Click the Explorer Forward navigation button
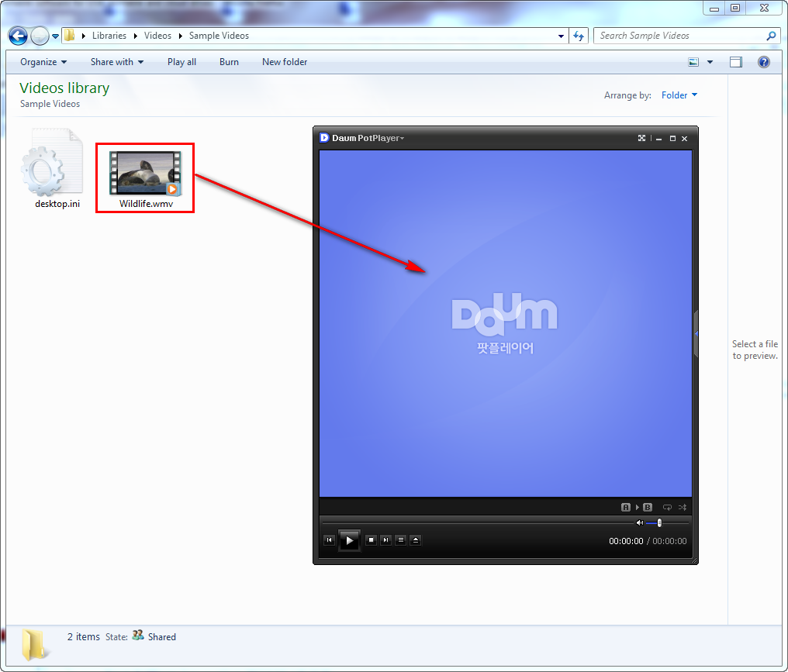Viewport: 788px width, 672px height. [40, 36]
